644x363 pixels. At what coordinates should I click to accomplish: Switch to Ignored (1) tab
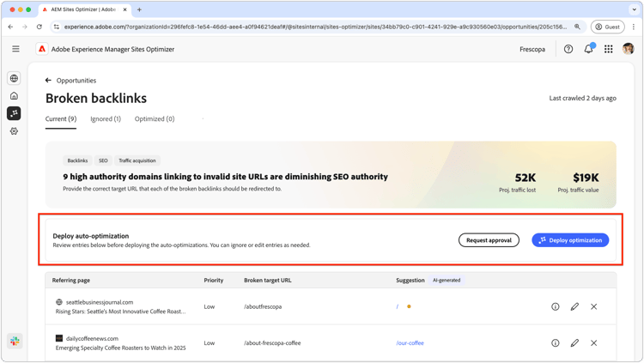106,119
